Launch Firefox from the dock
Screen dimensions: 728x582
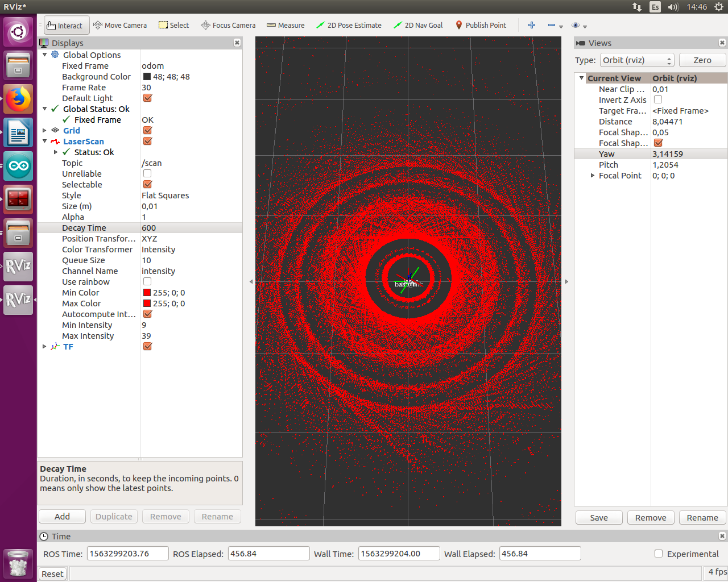tap(18, 99)
